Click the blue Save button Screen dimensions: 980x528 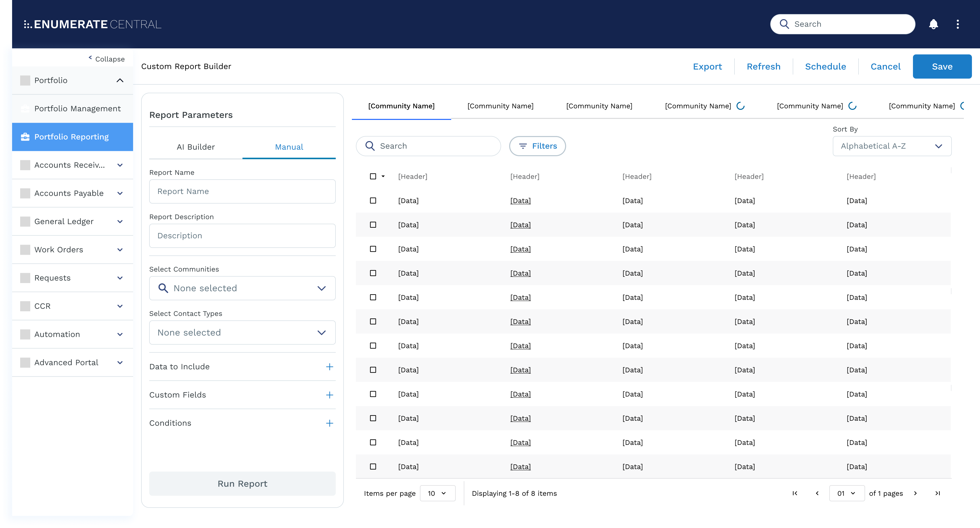coord(942,67)
